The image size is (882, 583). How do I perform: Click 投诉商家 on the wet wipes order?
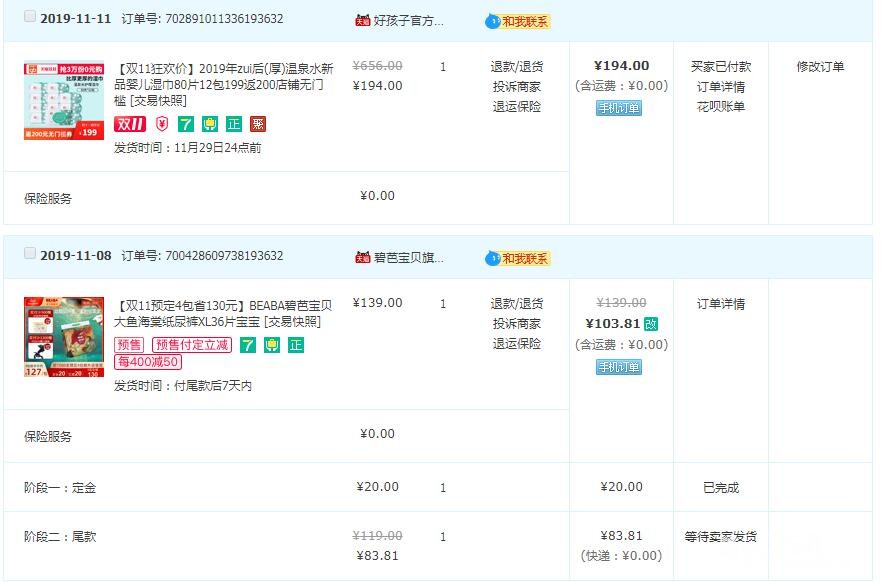[516, 87]
